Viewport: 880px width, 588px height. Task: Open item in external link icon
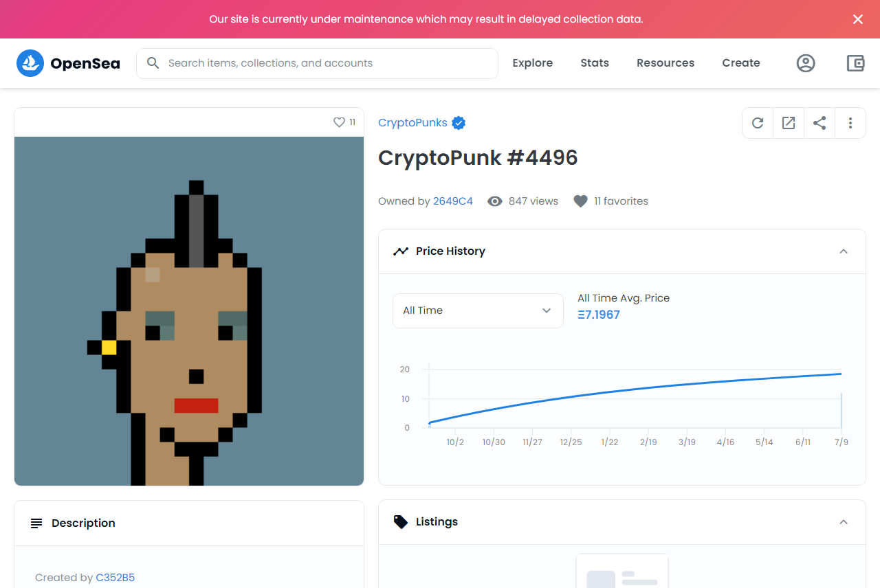pos(789,123)
